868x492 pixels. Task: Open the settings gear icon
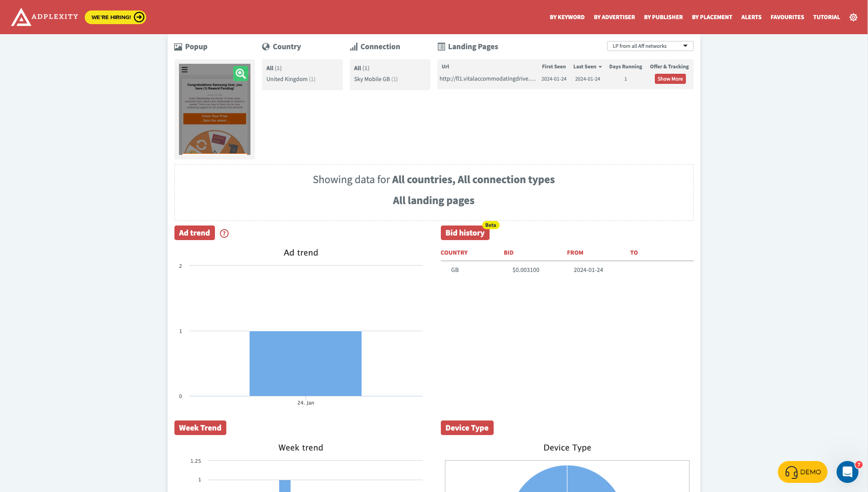point(853,17)
